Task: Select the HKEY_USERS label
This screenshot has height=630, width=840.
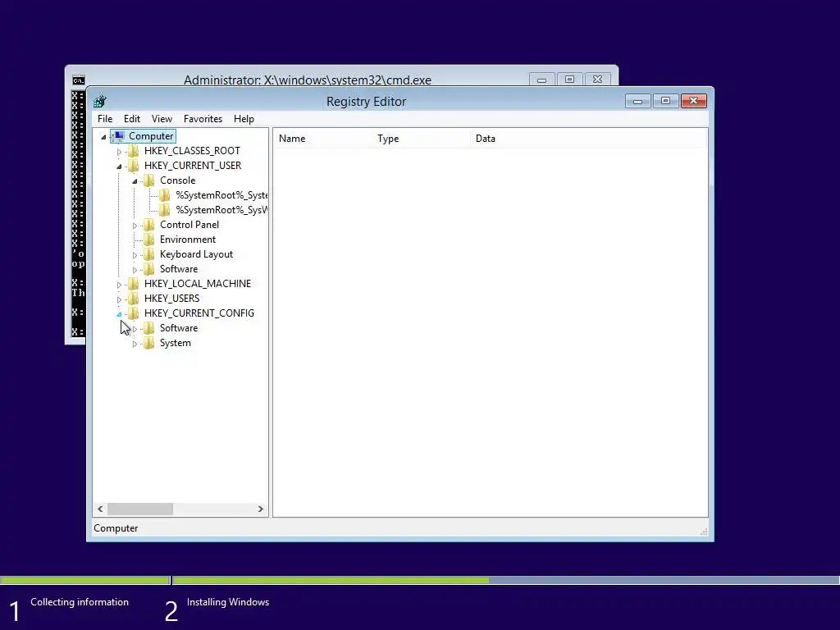Action: coord(171,299)
